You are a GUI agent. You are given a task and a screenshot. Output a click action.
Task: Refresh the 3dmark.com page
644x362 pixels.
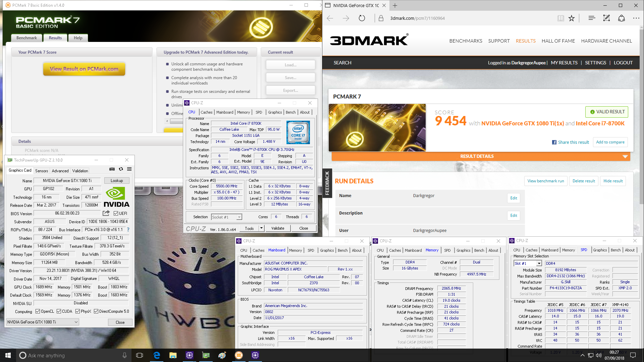tap(362, 18)
